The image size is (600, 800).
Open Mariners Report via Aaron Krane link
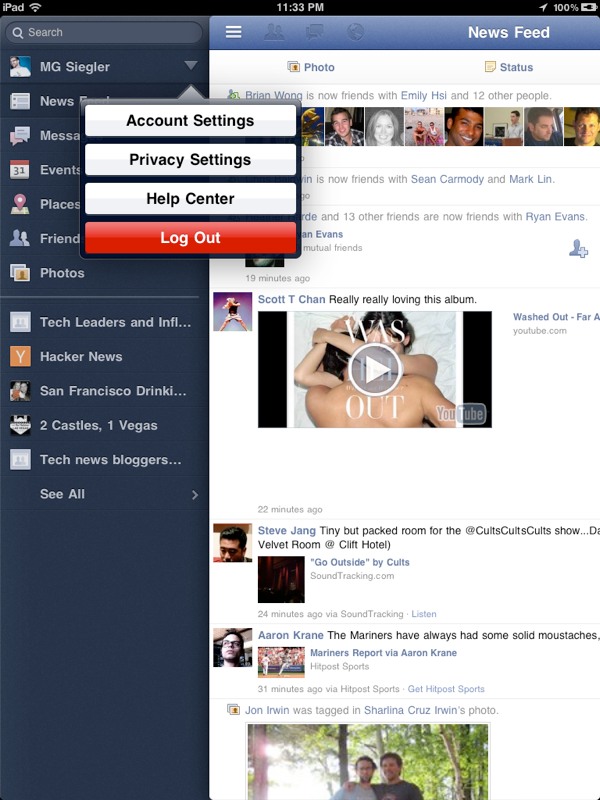click(383, 653)
